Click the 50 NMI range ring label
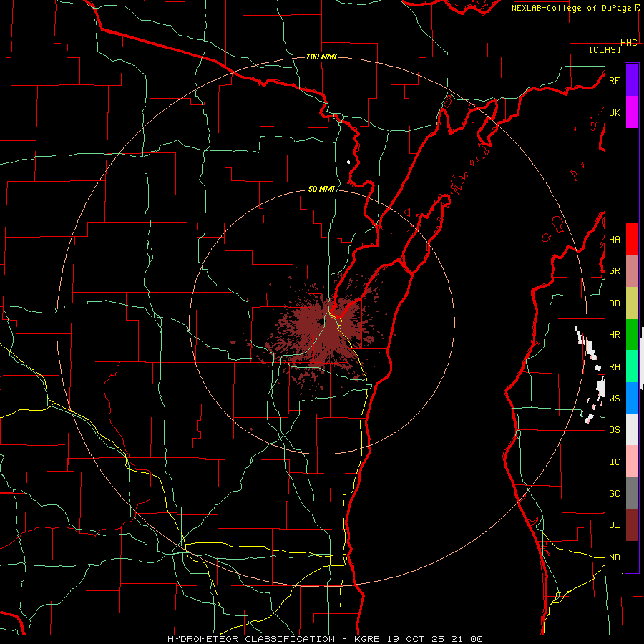644x644 pixels. point(321,189)
